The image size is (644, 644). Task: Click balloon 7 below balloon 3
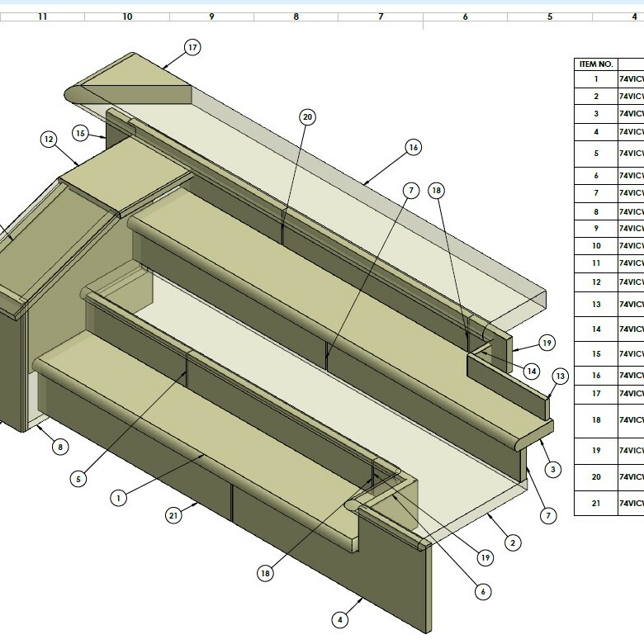pos(548,515)
